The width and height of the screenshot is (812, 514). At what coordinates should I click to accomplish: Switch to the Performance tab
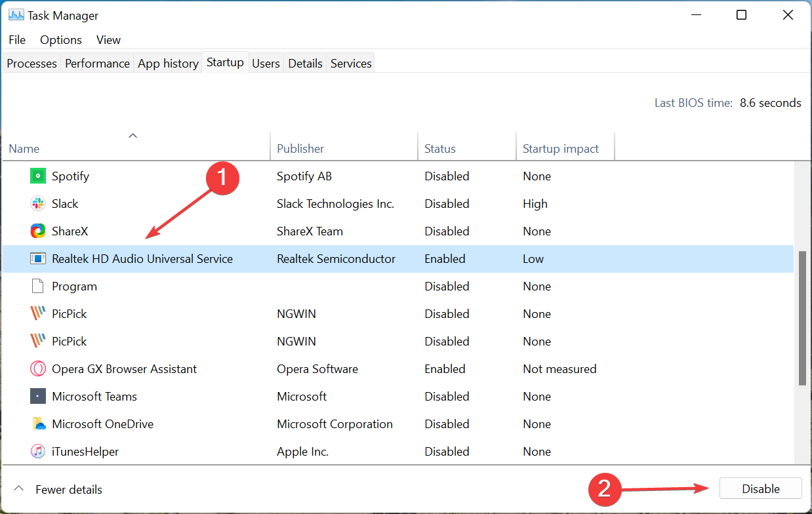point(97,64)
